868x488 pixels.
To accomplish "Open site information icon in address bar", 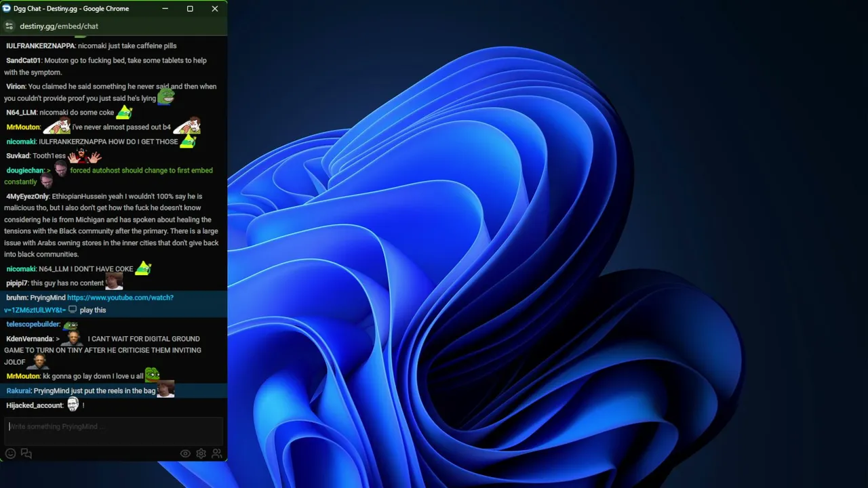I will [x=9, y=26].
